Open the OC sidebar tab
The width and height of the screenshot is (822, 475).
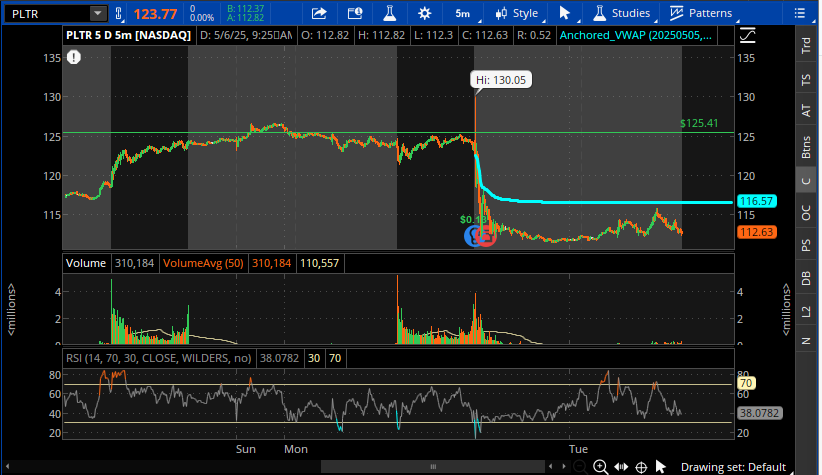(806, 213)
